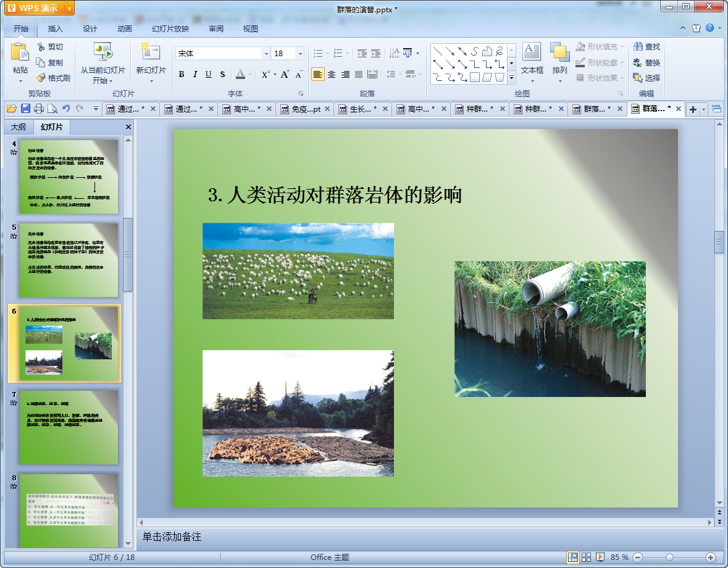Image resolution: width=728 pixels, height=568 pixels.
Task: Open the 插入 (Insert) ribbon tab
Action: tap(56, 29)
